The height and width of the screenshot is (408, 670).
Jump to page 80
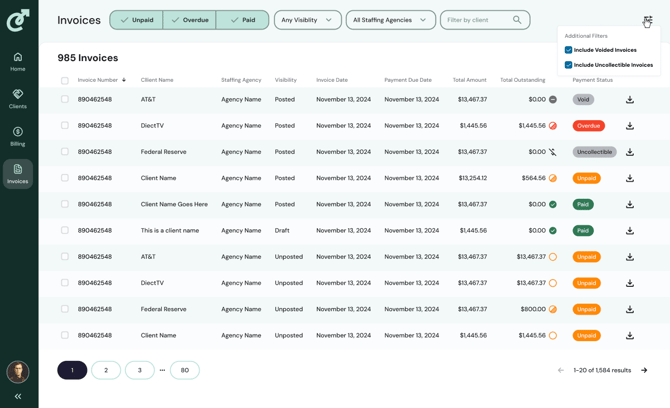185,370
